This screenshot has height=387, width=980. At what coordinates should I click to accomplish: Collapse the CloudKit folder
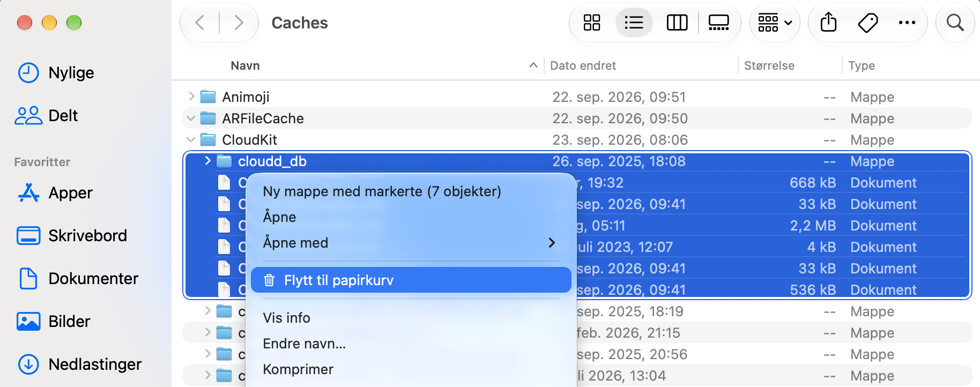pos(191,139)
